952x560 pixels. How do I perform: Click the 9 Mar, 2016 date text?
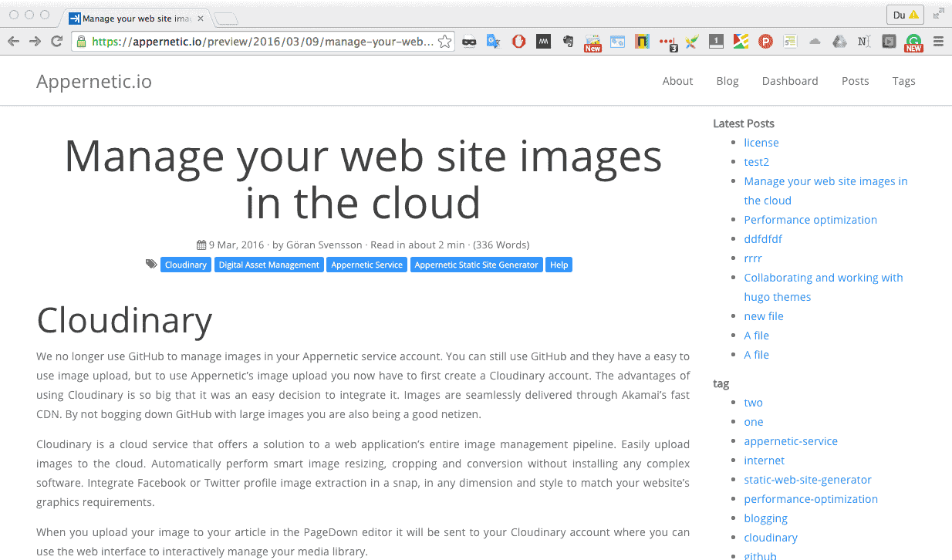(x=236, y=245)
